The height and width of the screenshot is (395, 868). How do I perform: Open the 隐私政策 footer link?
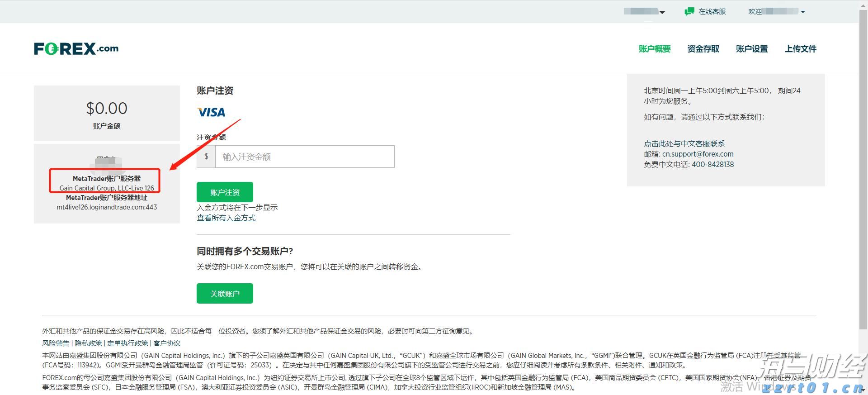[x=88, y=343]
